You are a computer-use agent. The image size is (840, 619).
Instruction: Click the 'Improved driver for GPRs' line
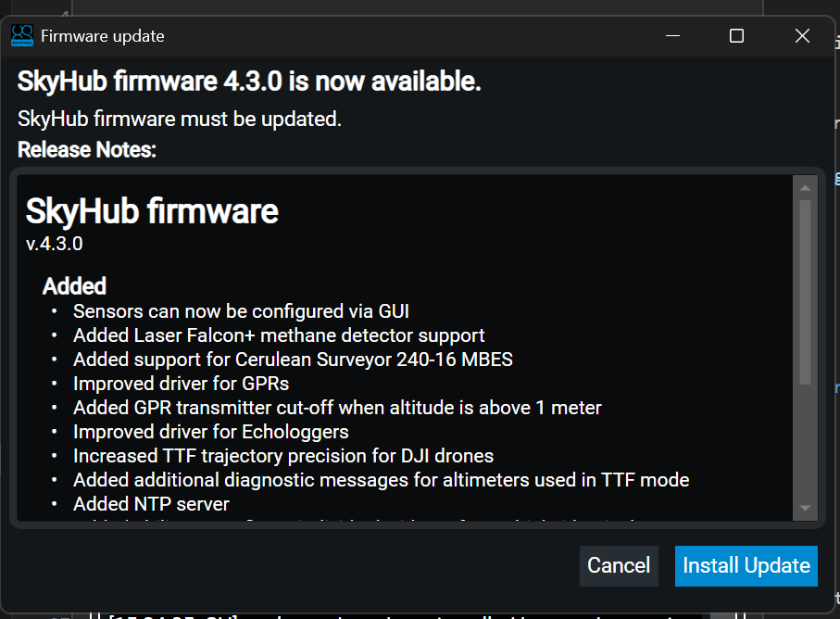pyautogui.click(x=181, y=383)
